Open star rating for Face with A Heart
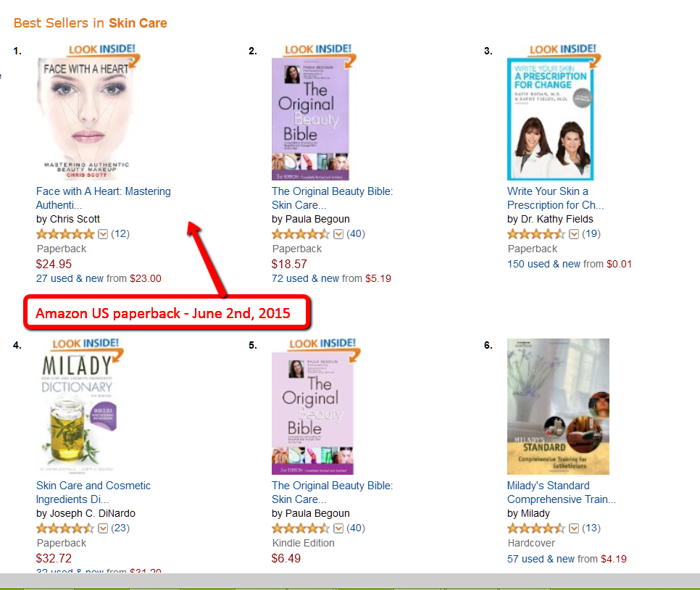The width and height of the screenshot is (700, 590). coord(65,233)
